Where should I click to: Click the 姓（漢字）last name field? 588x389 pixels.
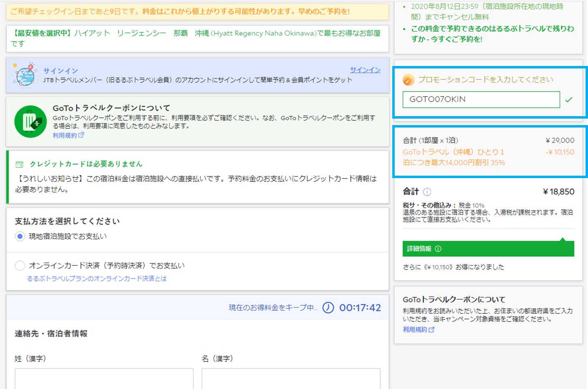point(104,380)
